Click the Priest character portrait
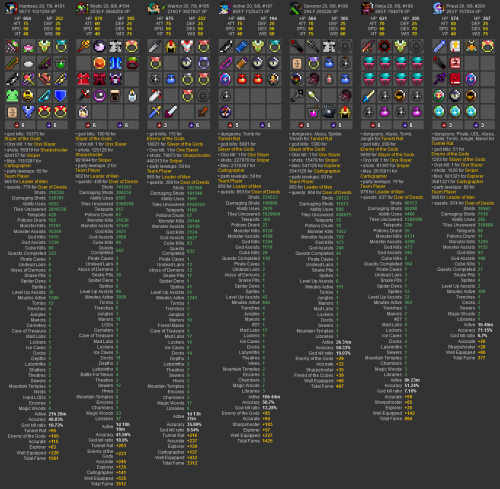Screen dimensions: 500x489 (x=438, y=8)
